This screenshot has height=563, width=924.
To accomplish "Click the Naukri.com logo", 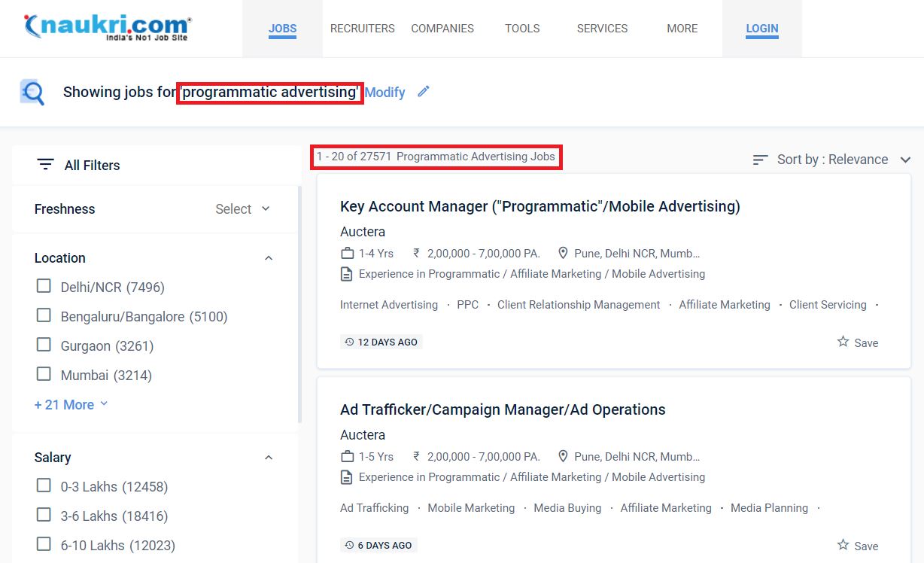I will (108, 27).
